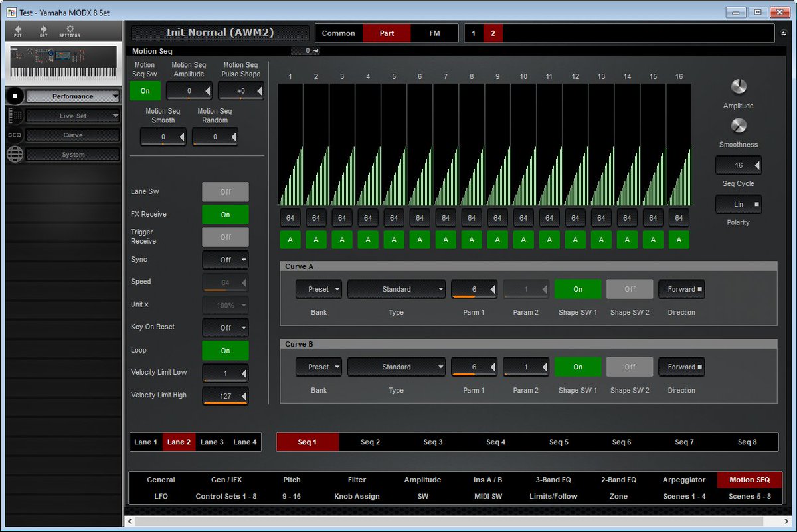Viewport: 797px width, 532px height.
Task: Open Curve A Type Standard dropdown
Action: pos(397,289)
